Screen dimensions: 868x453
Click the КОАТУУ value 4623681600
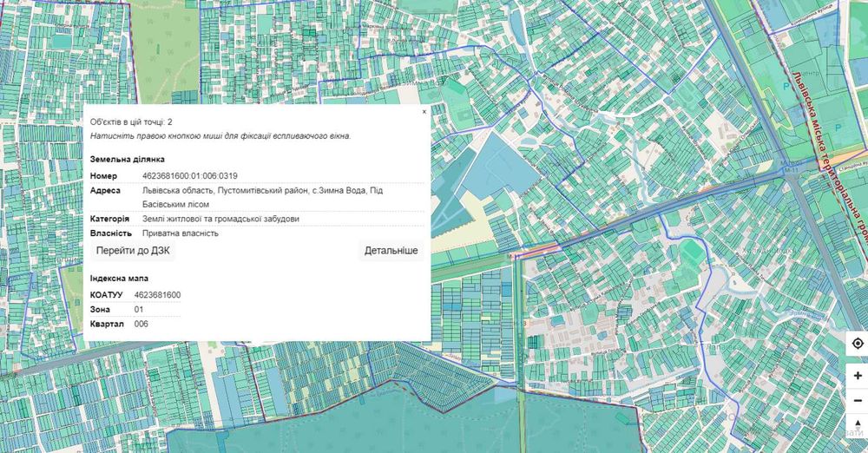pos(157,294)
